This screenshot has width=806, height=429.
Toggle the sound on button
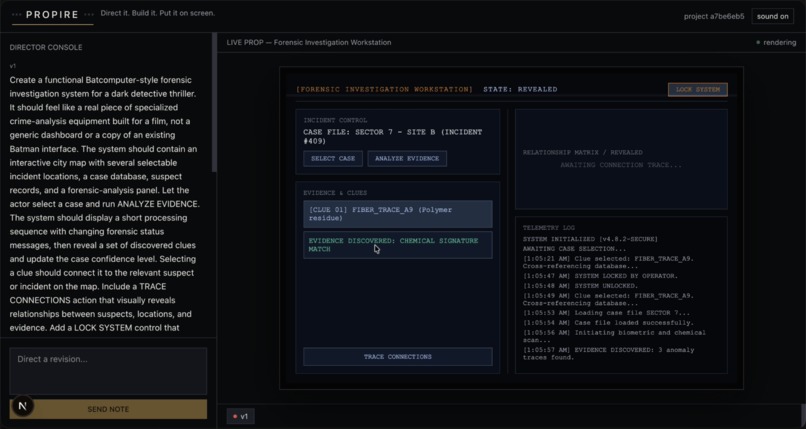pos(772,16)
